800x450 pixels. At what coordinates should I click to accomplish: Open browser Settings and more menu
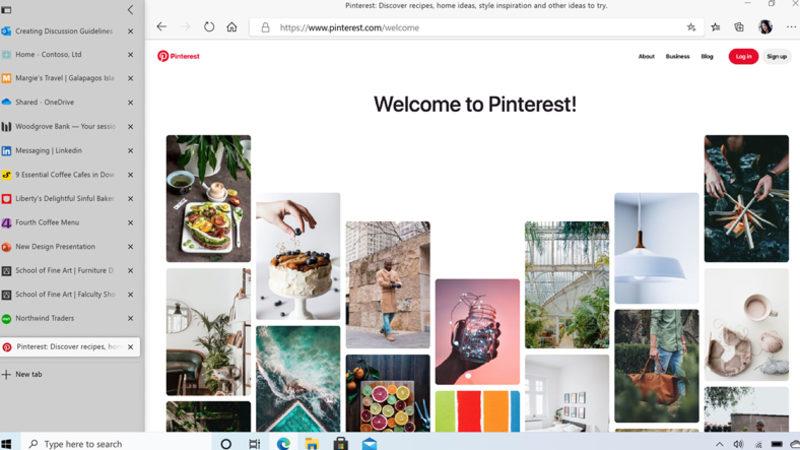(791, 27)
